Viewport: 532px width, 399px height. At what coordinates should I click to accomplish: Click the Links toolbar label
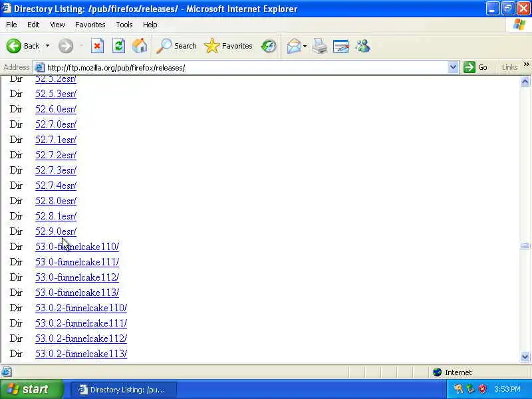[509, 68]
